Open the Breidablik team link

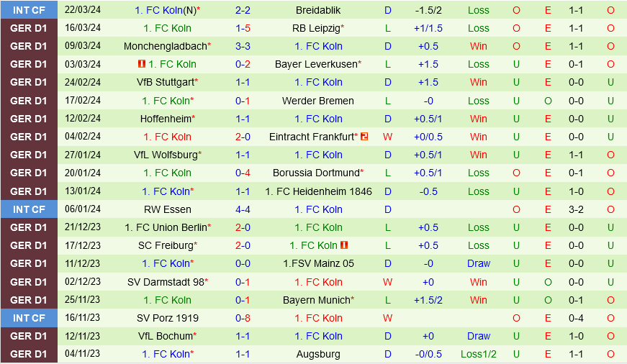pos(318,10)
